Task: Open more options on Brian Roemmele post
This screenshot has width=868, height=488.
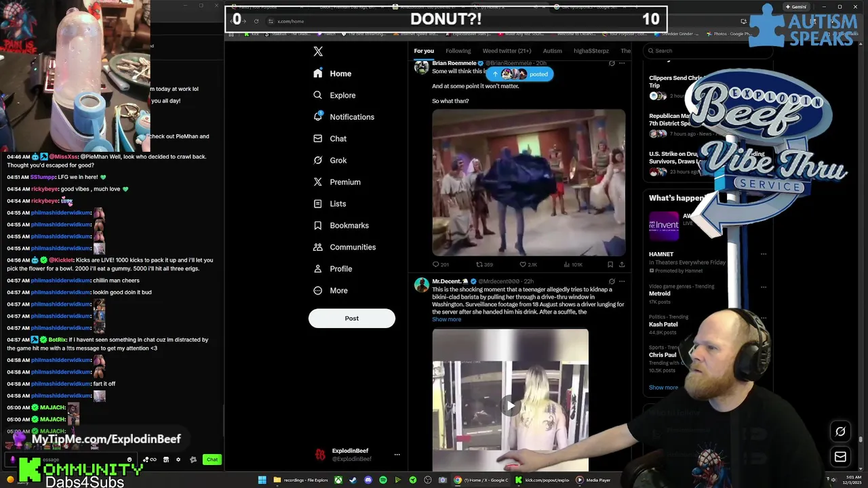Action: click(x=622, y=63)
